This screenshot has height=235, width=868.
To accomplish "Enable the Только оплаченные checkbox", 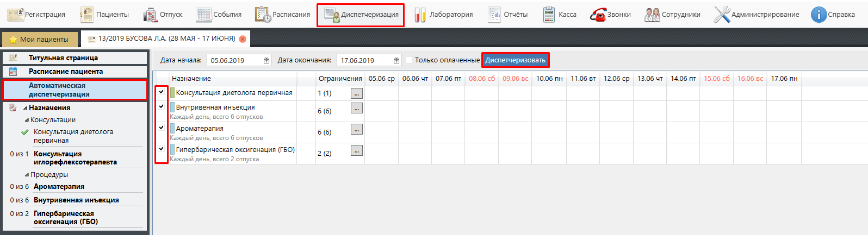I will [x=410, y=60].
